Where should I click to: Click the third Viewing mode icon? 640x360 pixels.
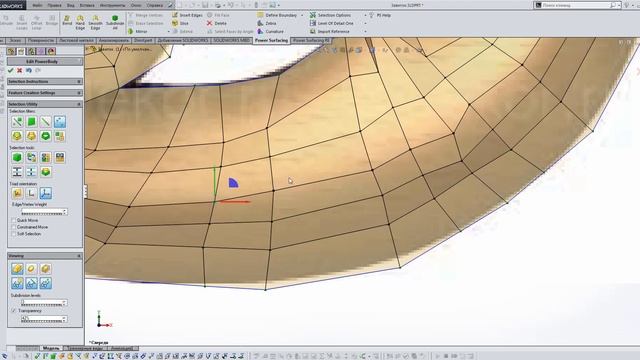(46, 269)
